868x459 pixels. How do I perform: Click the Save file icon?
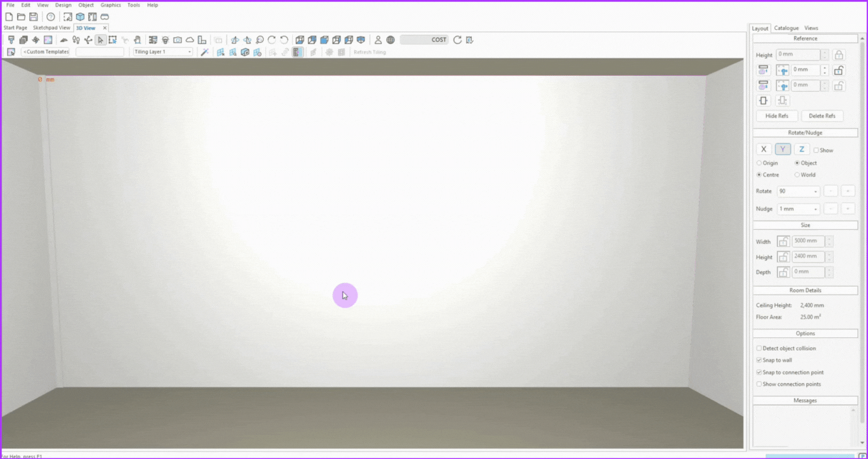(33, 17)
